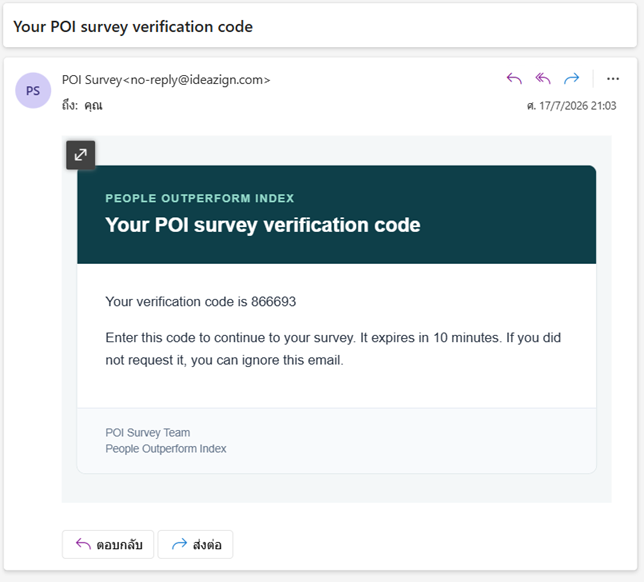Viewport: 644px width, 582px height.
Task: Click the POI Survey sender name
Action: [92, 80]
